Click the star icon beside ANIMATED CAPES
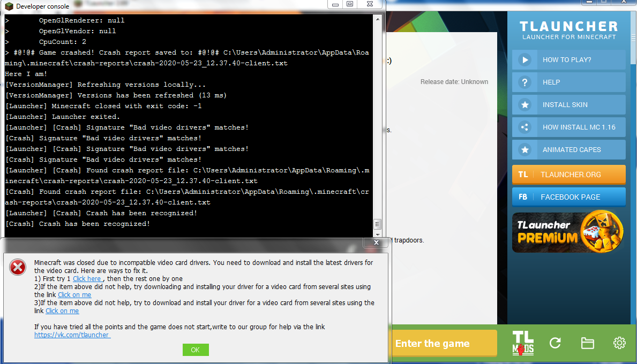Image resolution: width=637 pixels, height=364 pixels. 524,150
